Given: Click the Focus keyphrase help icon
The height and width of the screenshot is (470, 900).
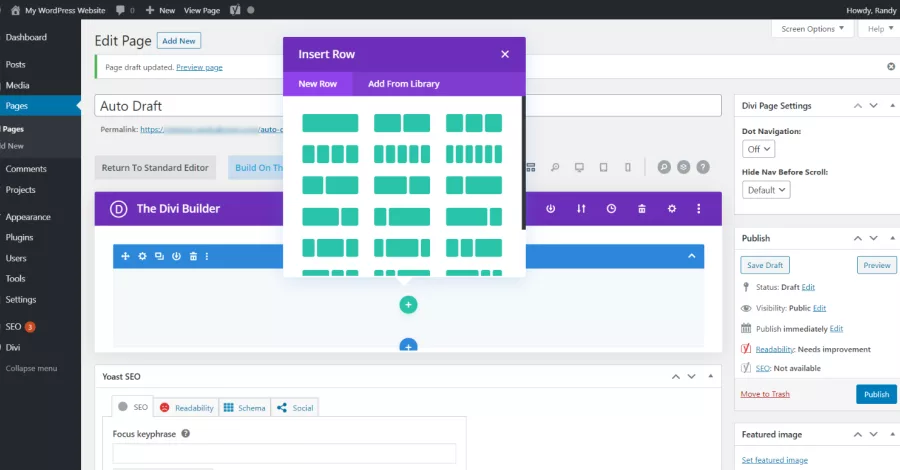Looking at the screenshot, I should pyautogui.click(x=185, y=433).
